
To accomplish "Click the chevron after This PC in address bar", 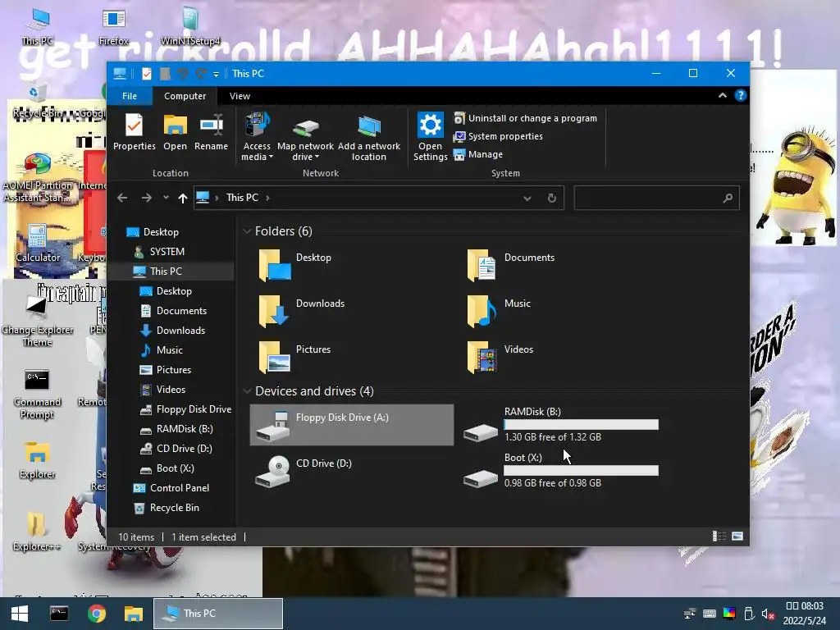I will (x=267, y=198).
